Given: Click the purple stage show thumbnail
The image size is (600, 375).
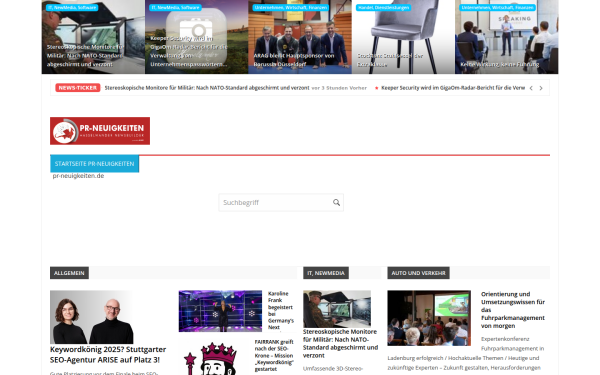Looking at the screenshot, I should pyautogui.click(x=220, y=311).
